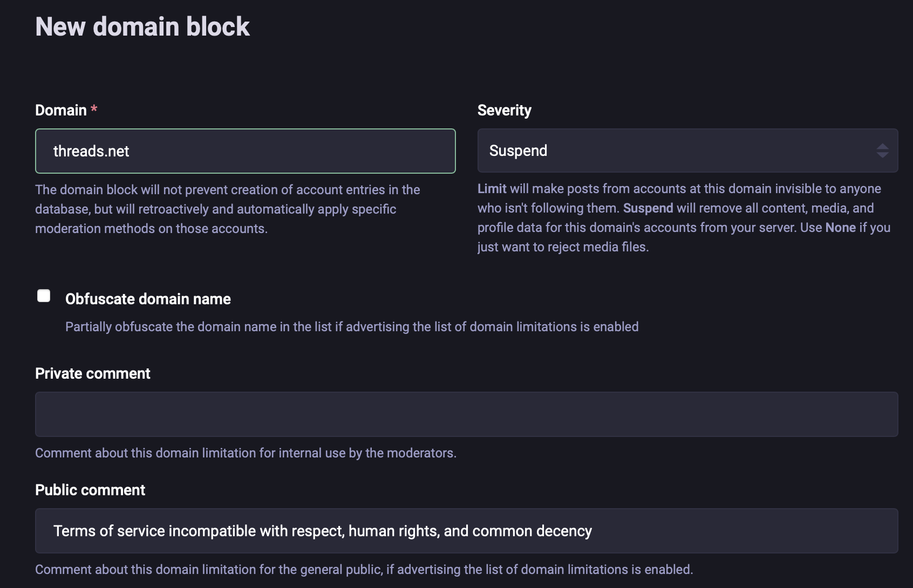Click the bold Suspend word in help text
The image size is (913, 588).
click(648, 208)
